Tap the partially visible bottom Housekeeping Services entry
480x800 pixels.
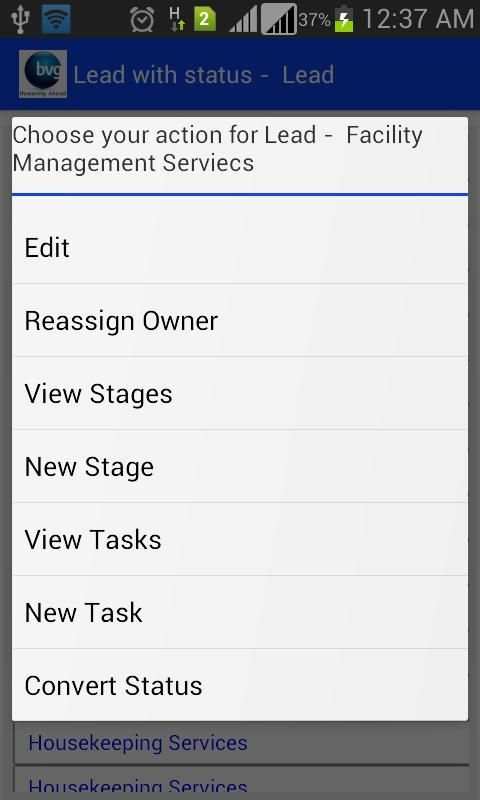click(241, 784)
